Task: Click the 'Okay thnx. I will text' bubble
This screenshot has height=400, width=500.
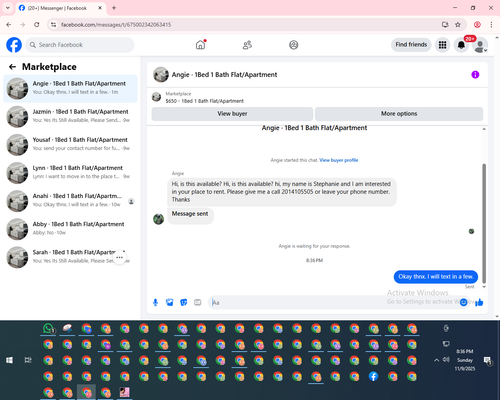Action: coord(436,277)
